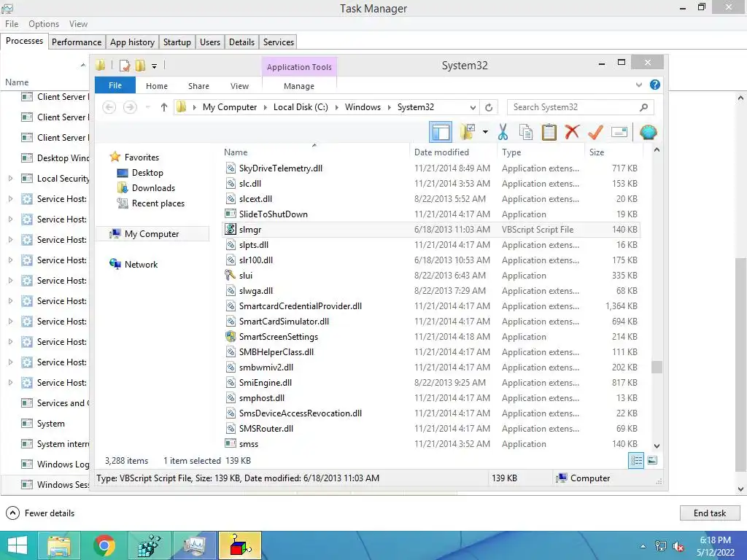Click the folder options toolbar icon

(x=468, y=132)
